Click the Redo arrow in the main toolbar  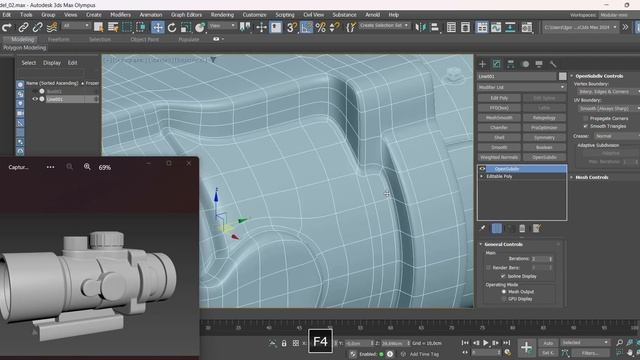pos(7,27)
